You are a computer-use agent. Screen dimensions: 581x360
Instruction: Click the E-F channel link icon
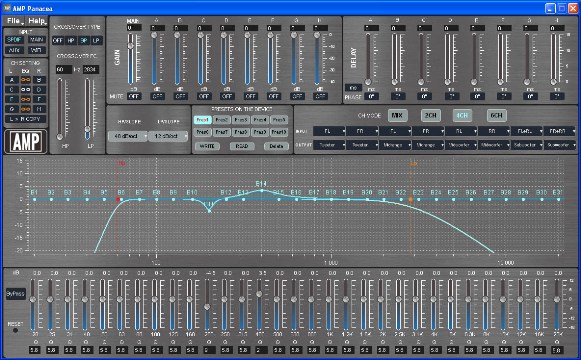(25, 99)
